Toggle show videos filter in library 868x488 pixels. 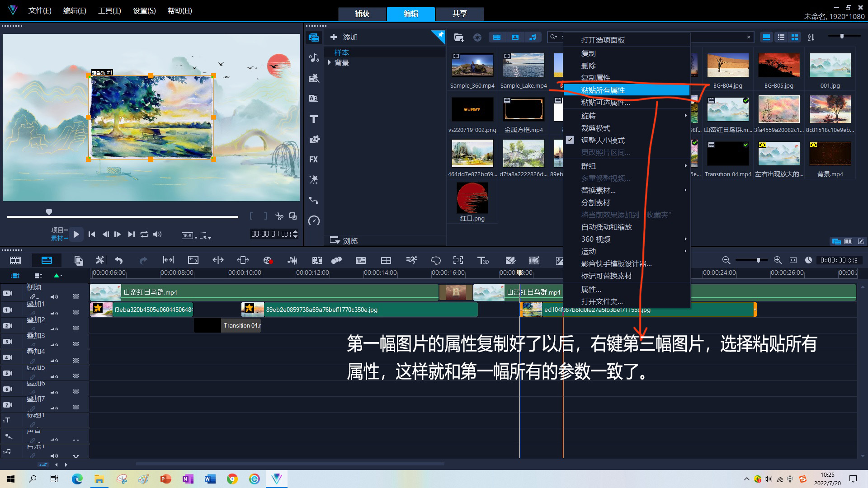coord(497,38)
